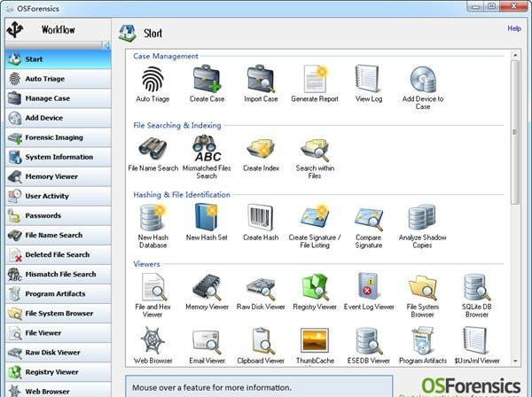
Task: Click the Create Hash barcode icon
Action: click(x=261, y=218)
